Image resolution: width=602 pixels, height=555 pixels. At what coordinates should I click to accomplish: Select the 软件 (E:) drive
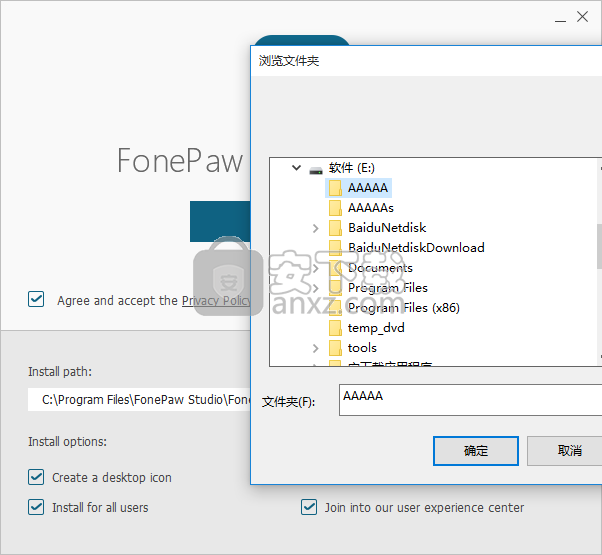(x=351, y=168)
